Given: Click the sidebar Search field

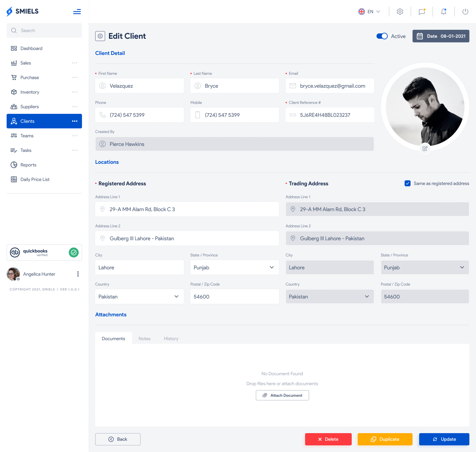Looking at the screenshot, I should pos(44,30).
